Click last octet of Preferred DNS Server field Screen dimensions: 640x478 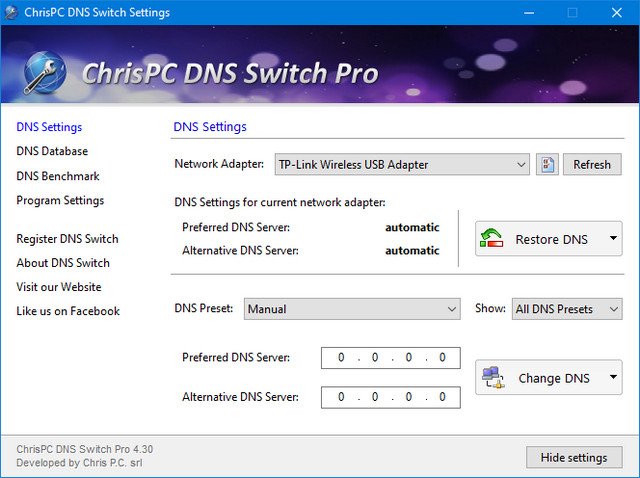tap(442, 358)
